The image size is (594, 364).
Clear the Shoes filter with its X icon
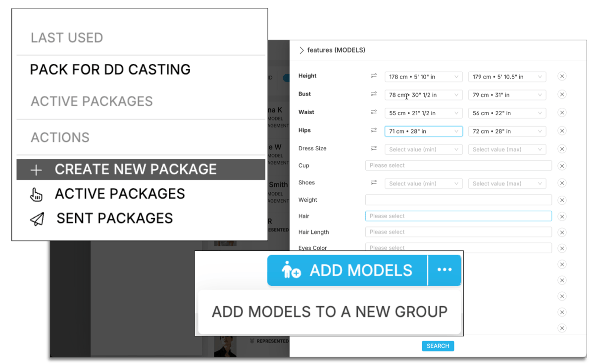(x=562, y=183)
